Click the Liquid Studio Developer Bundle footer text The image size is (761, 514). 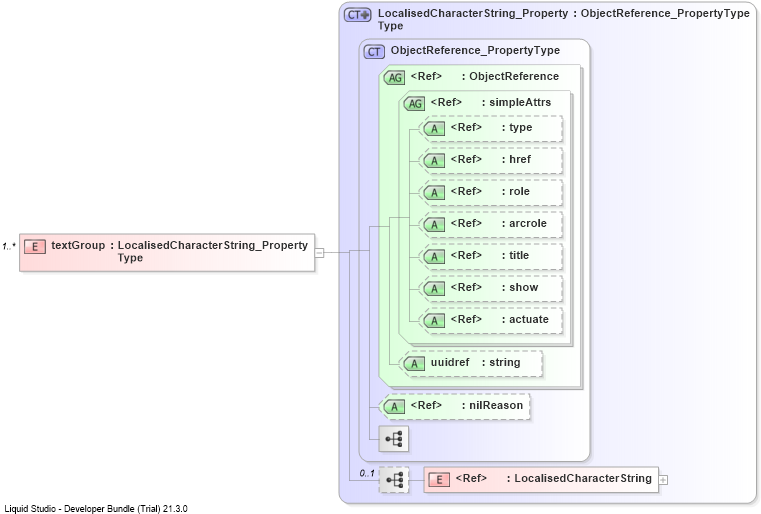[x=96, y=509]
